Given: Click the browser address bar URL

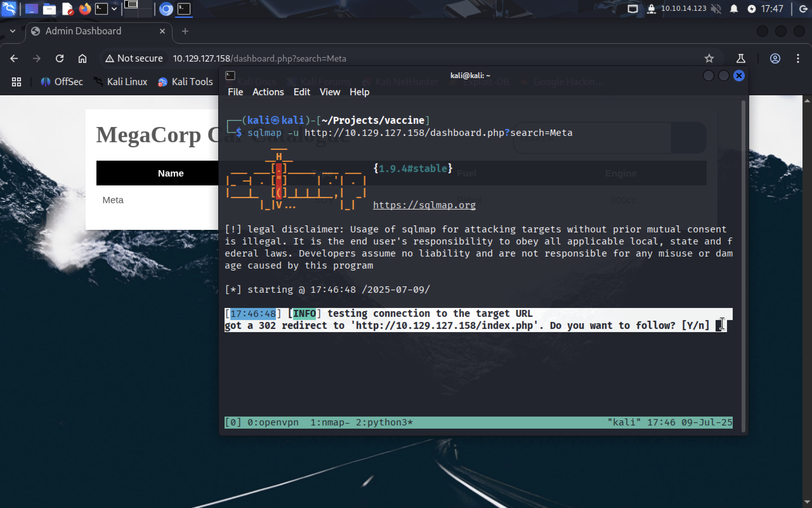Looking at the screenshot, I should point(259,58).
